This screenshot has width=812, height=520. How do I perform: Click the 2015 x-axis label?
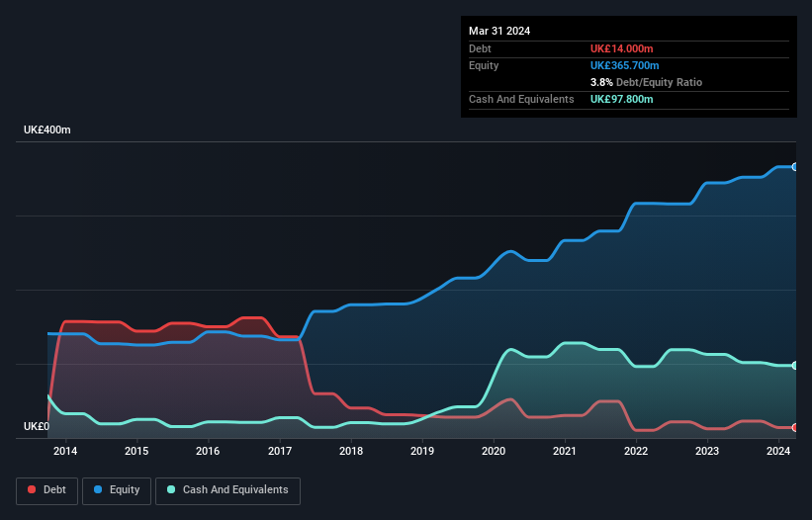(x=136, y=451)
